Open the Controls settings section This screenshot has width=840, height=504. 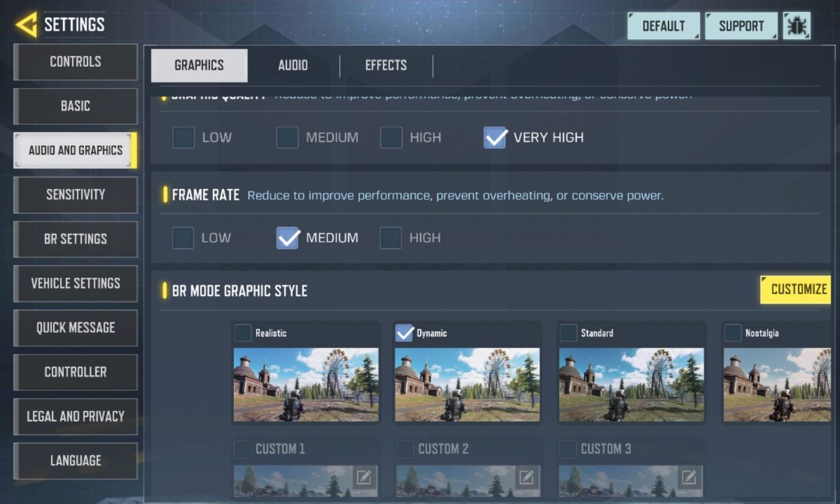(76, 62)
